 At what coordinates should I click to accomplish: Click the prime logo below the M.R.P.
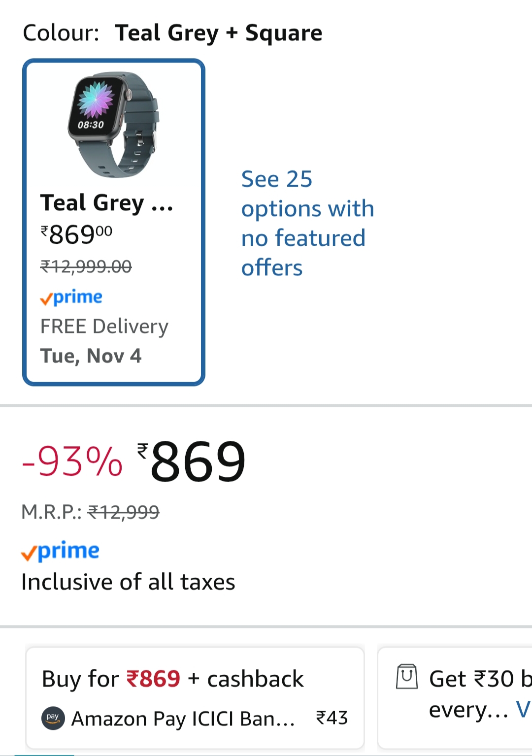point(60,551)
